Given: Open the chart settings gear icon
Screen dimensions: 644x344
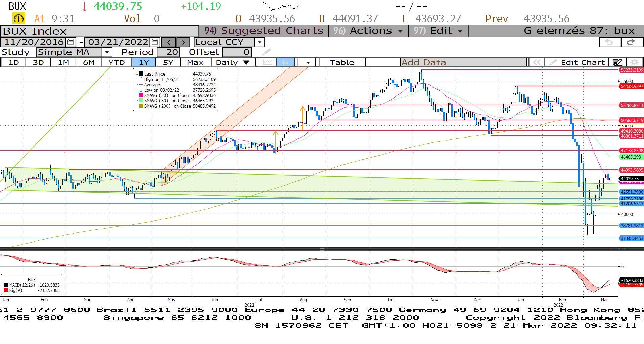Looking at the screenshot, I should [634, 62].
